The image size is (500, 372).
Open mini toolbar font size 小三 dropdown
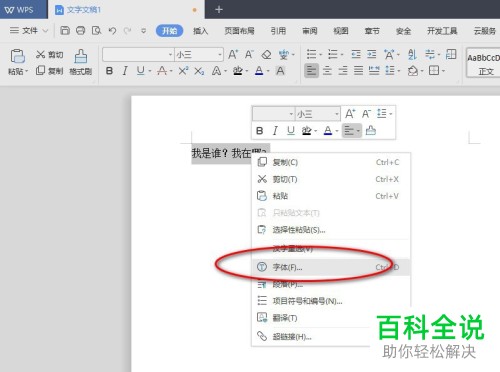[337, 114]
